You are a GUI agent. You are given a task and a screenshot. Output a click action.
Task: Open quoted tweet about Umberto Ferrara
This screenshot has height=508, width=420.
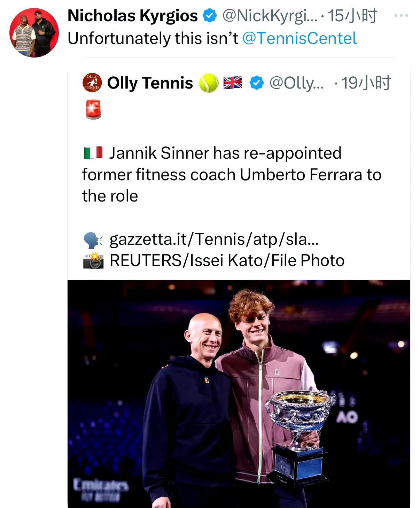pyautogui.click(x=232, y=175)
